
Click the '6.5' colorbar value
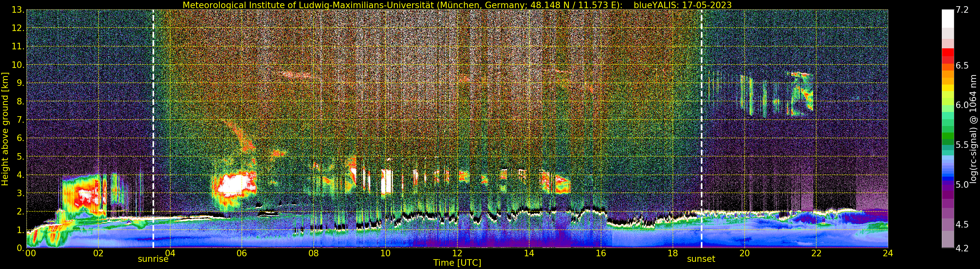(962, 65)
